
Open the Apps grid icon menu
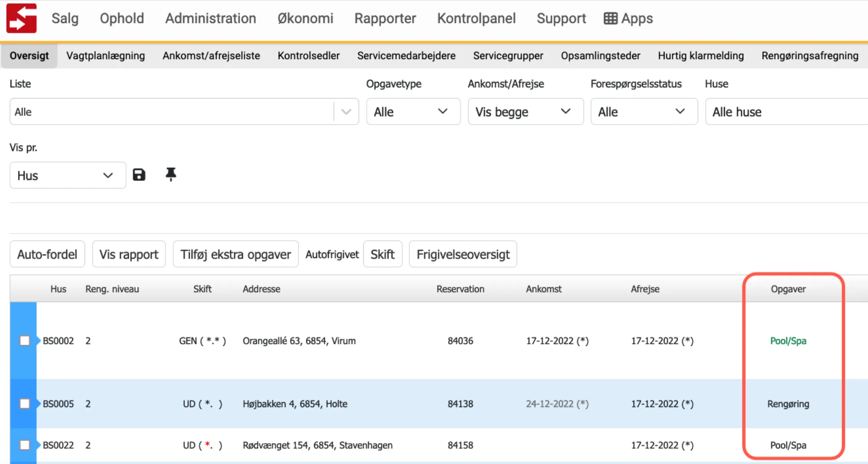(x=610, y=18)
